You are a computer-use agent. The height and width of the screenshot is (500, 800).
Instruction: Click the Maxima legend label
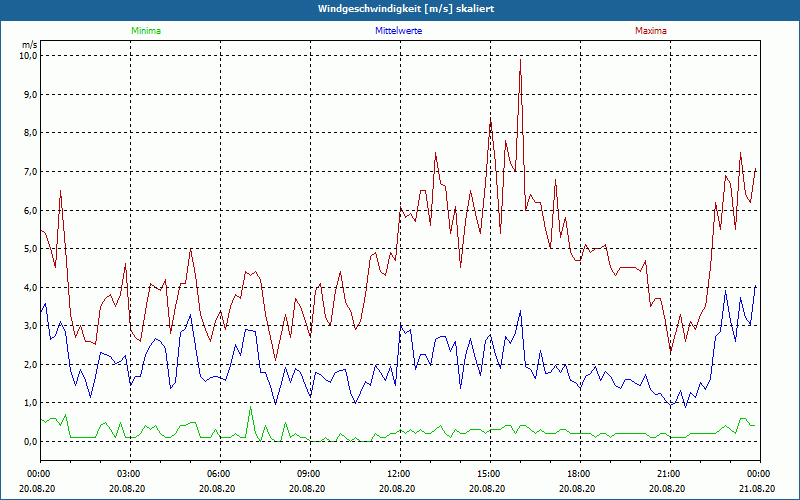pyautogui.click(x=651, y=31)
